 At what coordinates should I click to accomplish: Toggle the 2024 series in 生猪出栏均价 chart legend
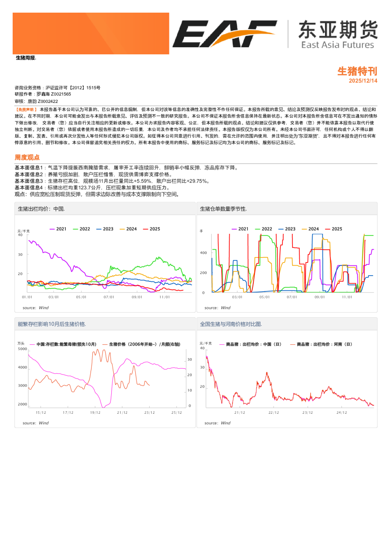(x=128, y=229)
